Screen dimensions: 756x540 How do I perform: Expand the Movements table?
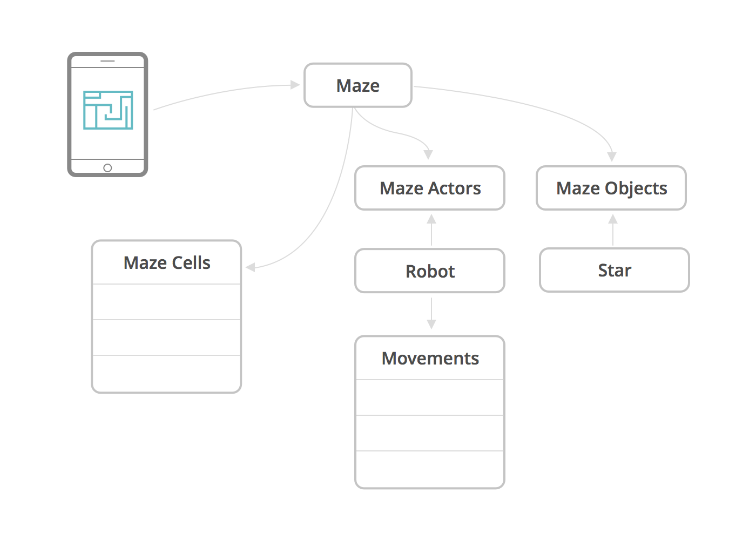429,410
